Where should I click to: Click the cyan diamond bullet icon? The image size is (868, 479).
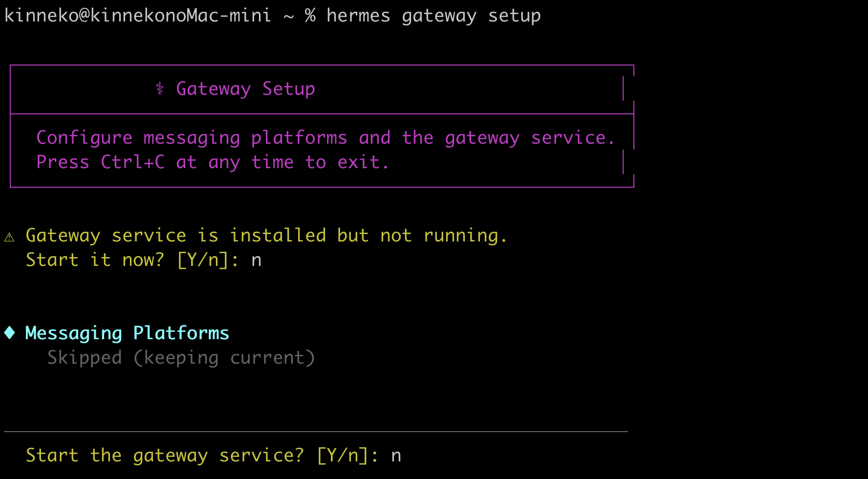(9, 333)
